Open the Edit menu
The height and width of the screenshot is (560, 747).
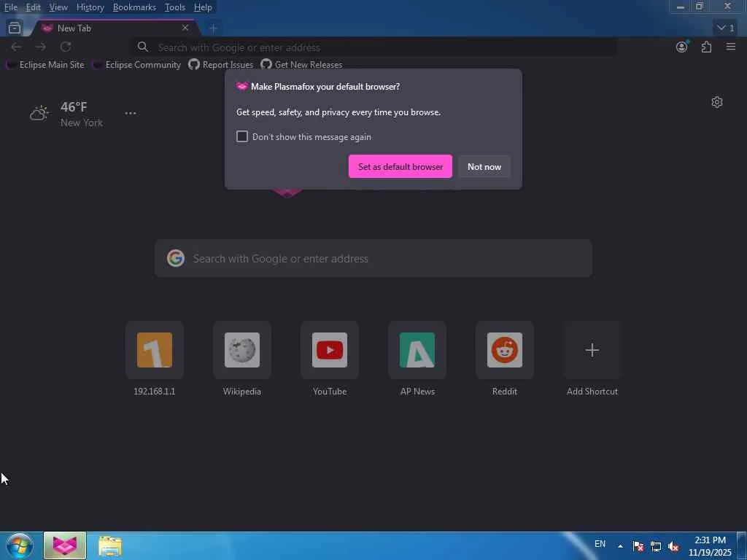point(33,7)
